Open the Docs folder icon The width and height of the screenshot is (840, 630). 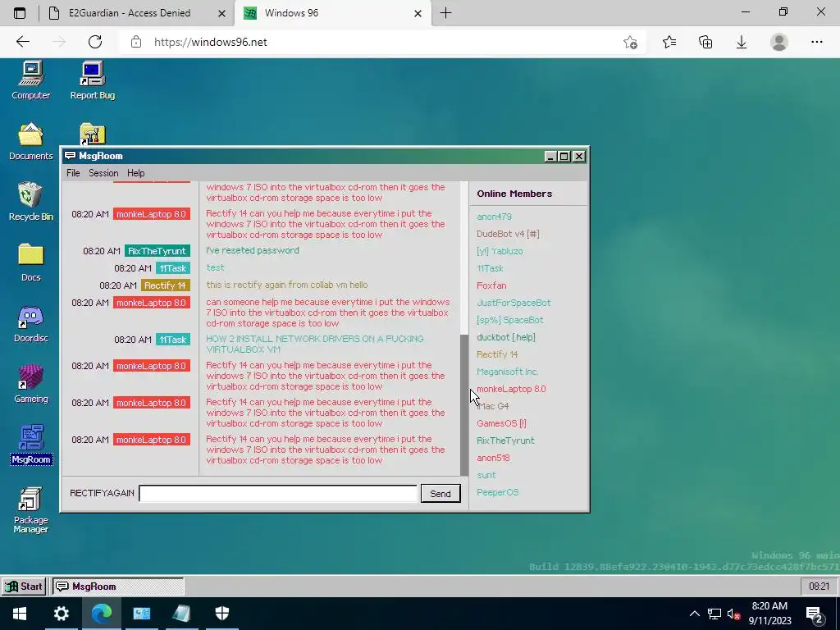[x=30, y=262]
